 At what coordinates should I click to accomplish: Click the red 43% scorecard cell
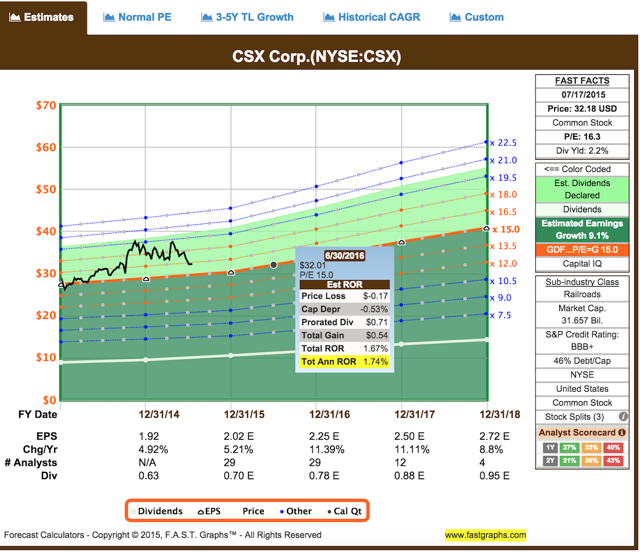coord(613,461)
